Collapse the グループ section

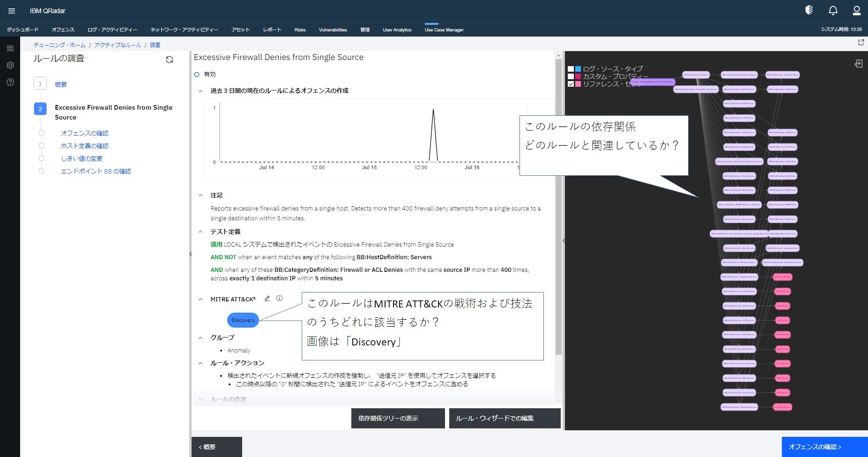click(200, 338)
